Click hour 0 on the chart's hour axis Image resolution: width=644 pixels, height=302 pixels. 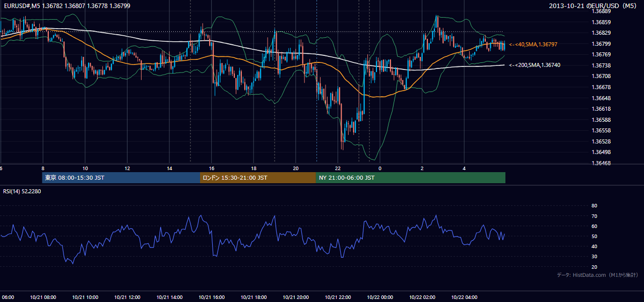click(380, 168)
